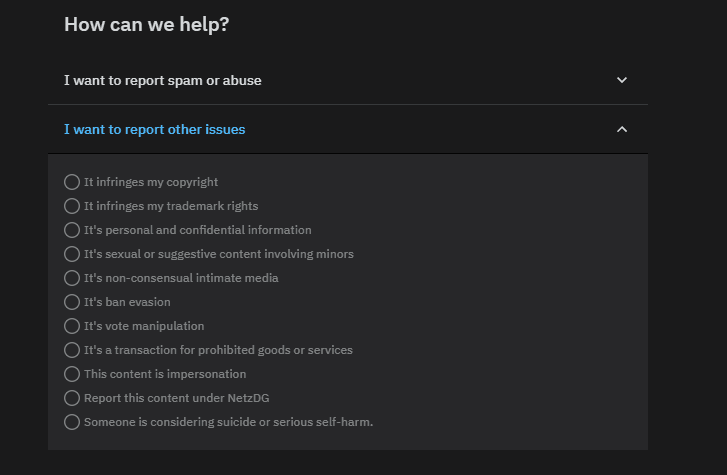The image size is (727, 475).
Task: Select sexual content involving minors radio
Action: [72, 254]
